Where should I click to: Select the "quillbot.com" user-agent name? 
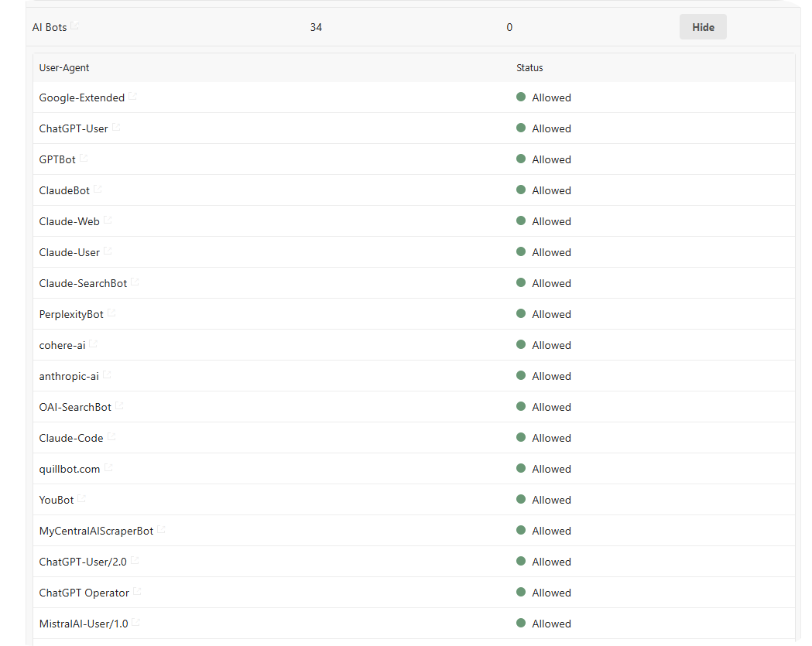(70, 470)
